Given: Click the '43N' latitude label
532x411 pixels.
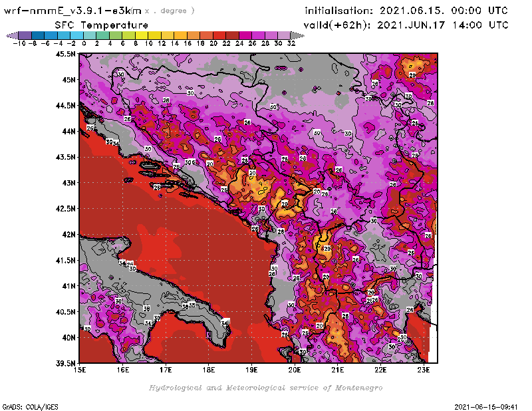Looking at the screenshot, I should coord(68,183).
